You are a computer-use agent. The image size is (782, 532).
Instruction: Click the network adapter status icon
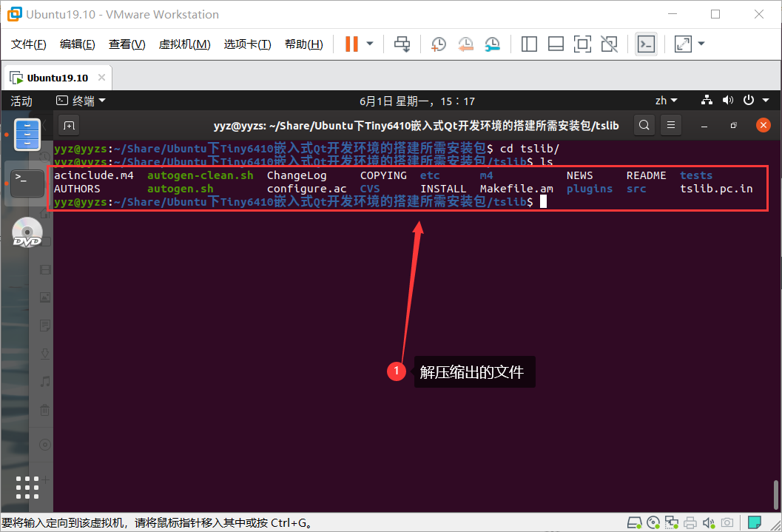pos(672,522)
